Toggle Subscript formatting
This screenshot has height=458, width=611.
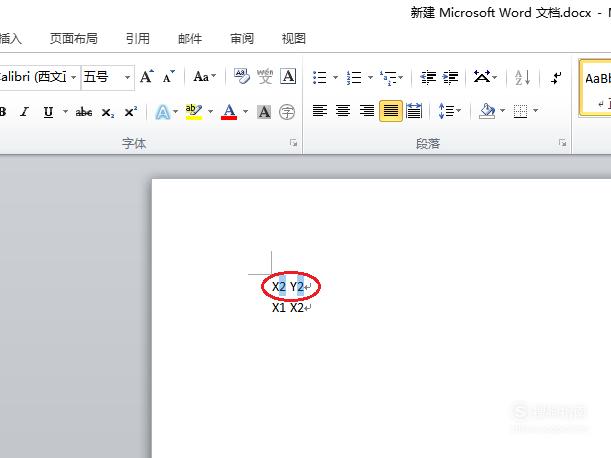(108, 113)
